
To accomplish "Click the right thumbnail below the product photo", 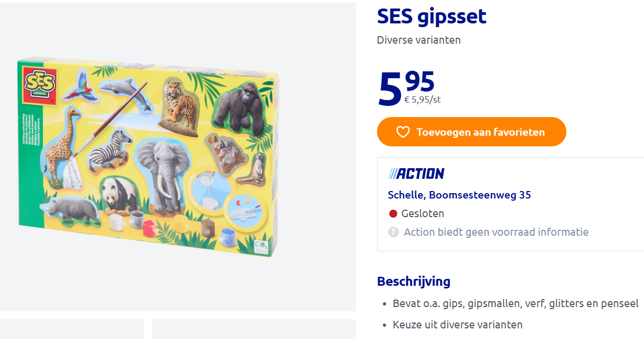I will coord(254,329).
